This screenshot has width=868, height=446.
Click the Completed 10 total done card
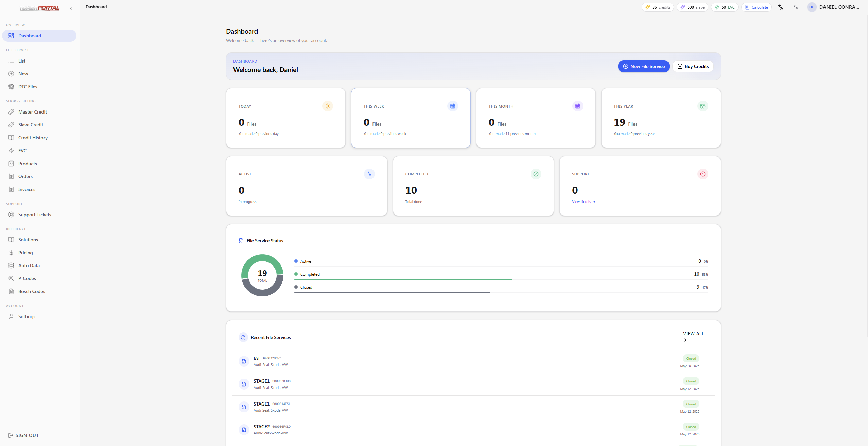[473, 186]
